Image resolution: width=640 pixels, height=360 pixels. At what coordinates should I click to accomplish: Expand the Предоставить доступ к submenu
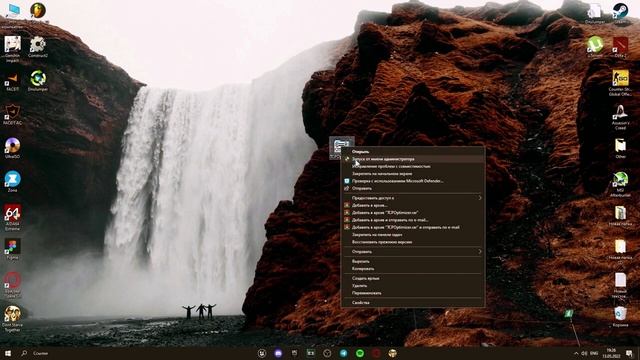click(413, 198)
